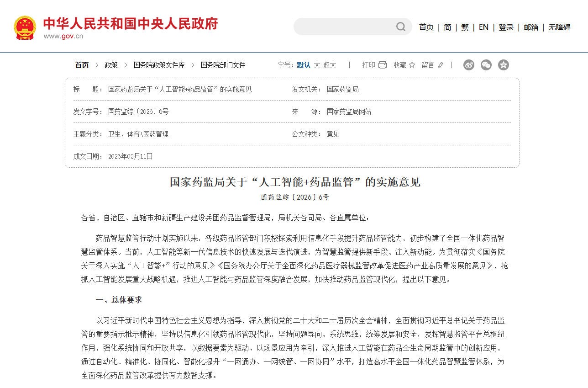Click the search magnifier icon
588x388 pixels.
click(401, 27)
